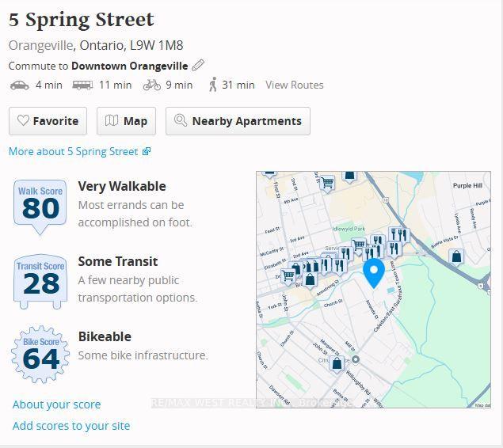The image size is (503, 448).
Task: Open the Map button
Action: (127, 121)
